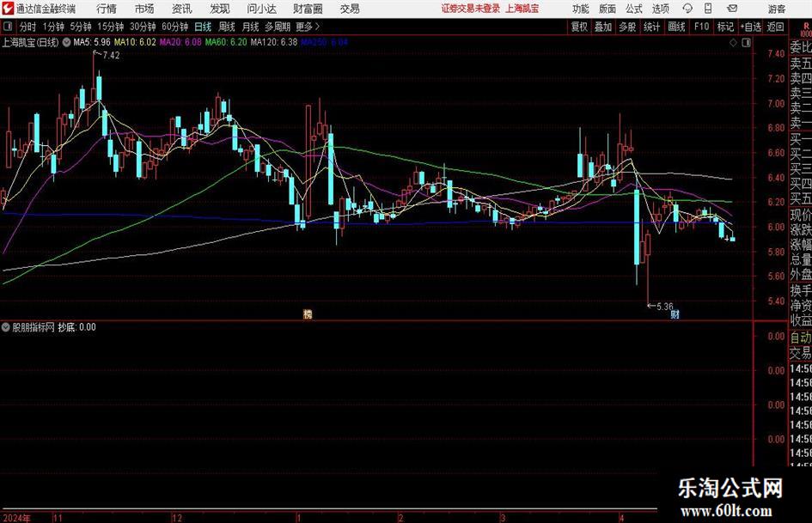The height and width of the screenshot is (523, 812).
Task: Click the mobile phone icon
Action: pyautogui.click(x=708, y=9)
